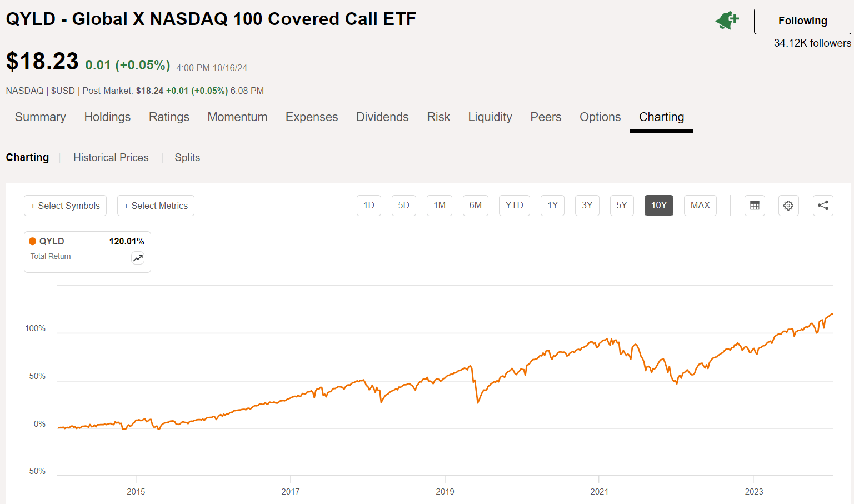854x504 pixels.
Task: Click the chart type line icon on QYLD card
Action: pos(138,258)
